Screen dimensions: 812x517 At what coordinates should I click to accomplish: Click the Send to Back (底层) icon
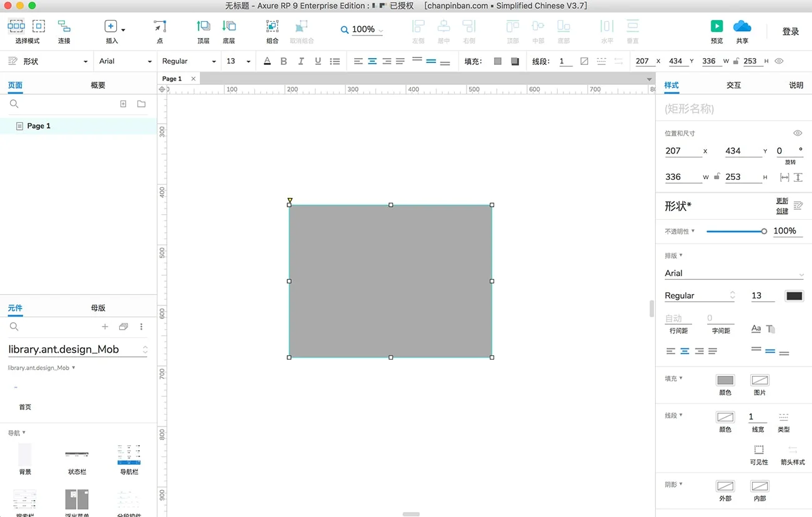click(229, 26)
